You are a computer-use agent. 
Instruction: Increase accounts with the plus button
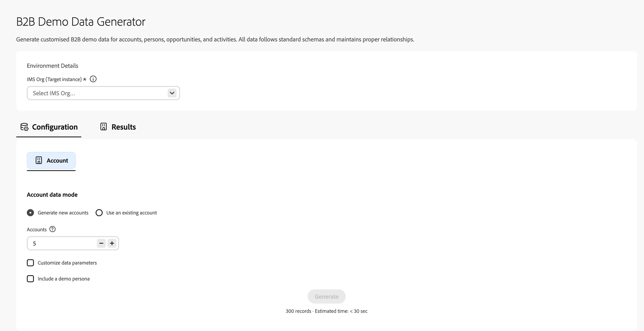click(x=112, y=243)
